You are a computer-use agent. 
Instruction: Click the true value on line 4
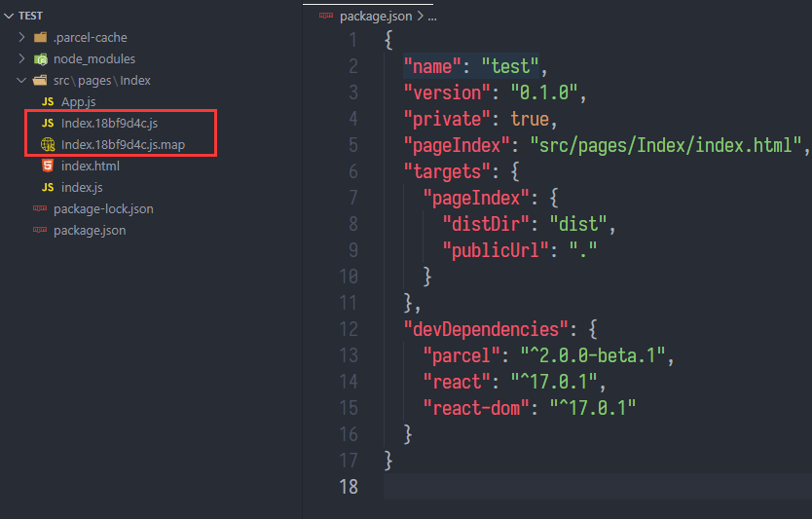pyautogui.click(x=530, y=119)
